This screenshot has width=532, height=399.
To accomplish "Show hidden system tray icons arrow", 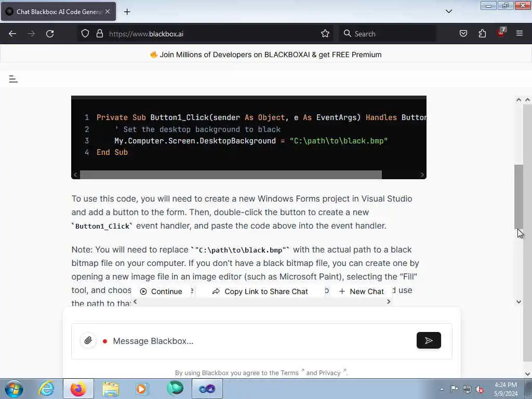I will click(x=442, y=389).
